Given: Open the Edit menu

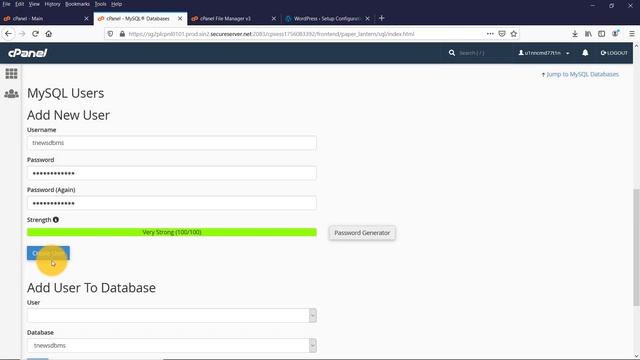Looking at the screenshot, I should [20, 4].
